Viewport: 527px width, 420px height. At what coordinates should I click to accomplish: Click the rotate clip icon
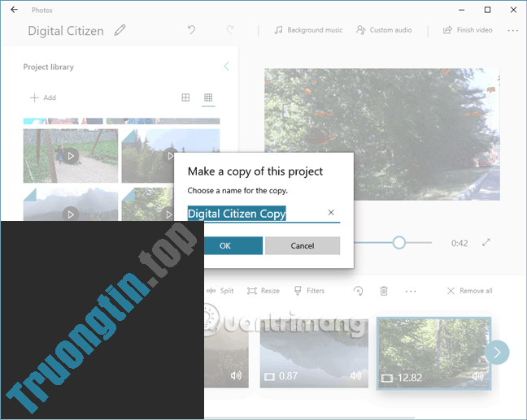pyautogui.click(x=359, y=291)
